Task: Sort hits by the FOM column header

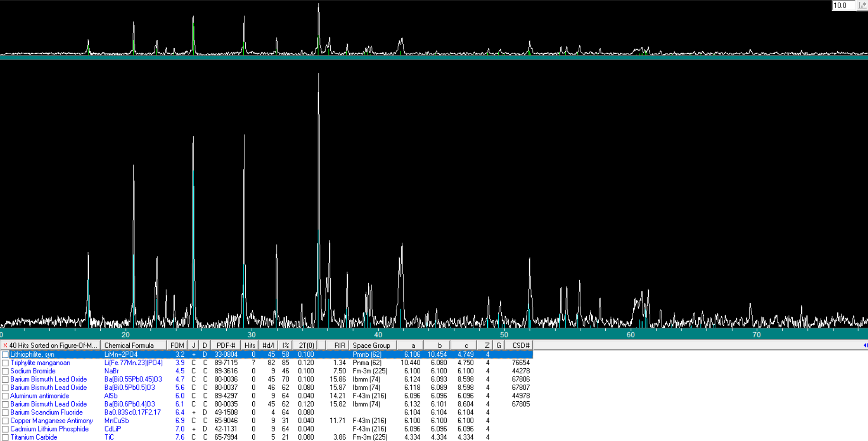Action: pyautogui.click(x=177, y=346)
